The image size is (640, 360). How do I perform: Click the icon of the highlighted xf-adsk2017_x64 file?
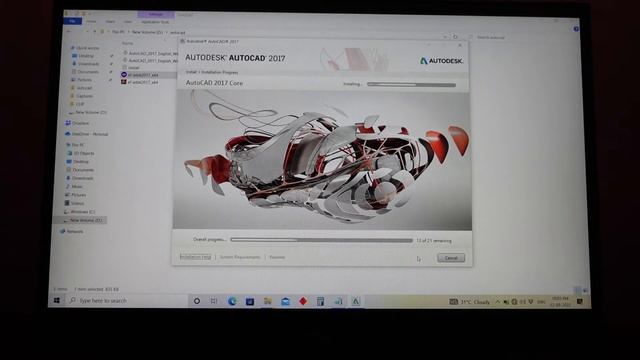click(x=124, y=75)
